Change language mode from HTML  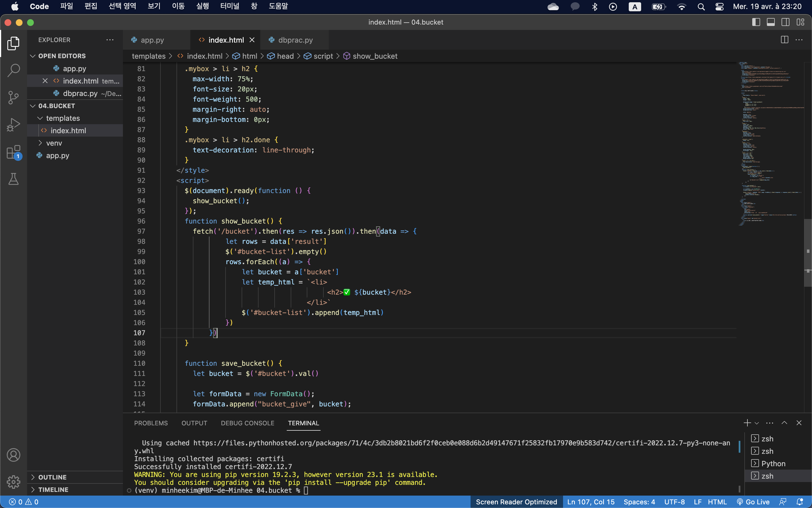pos(717,502)
